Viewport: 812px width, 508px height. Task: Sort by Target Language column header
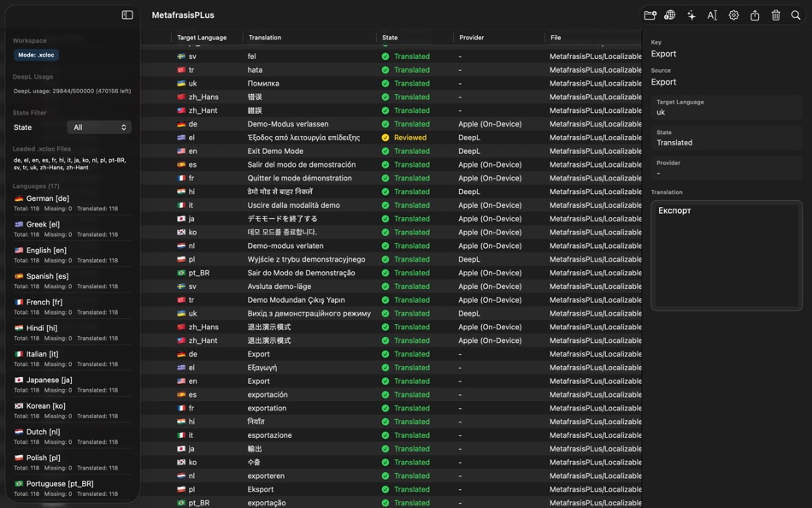click(x=202, y=38)
